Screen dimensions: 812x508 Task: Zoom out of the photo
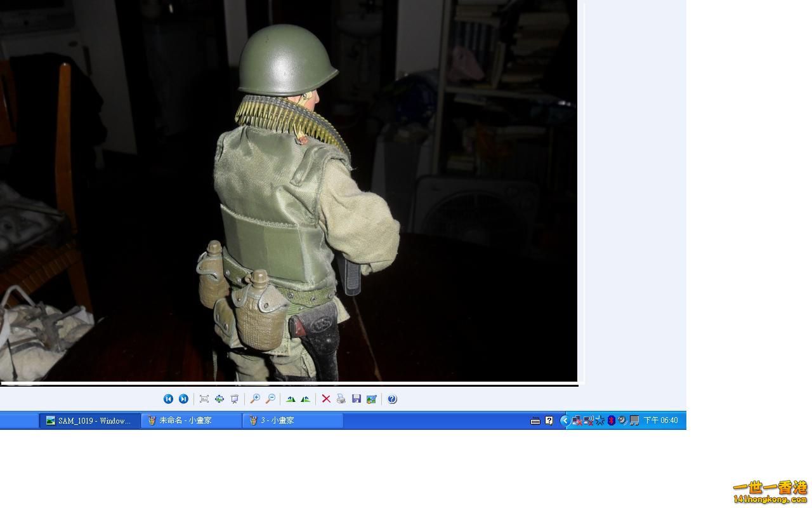[270, 399]
